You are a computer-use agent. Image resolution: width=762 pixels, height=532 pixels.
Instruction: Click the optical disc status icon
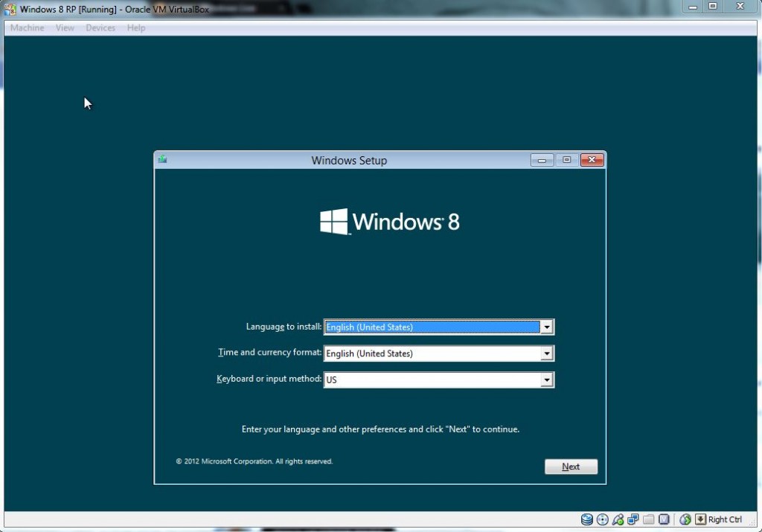(x=602, y=519)
